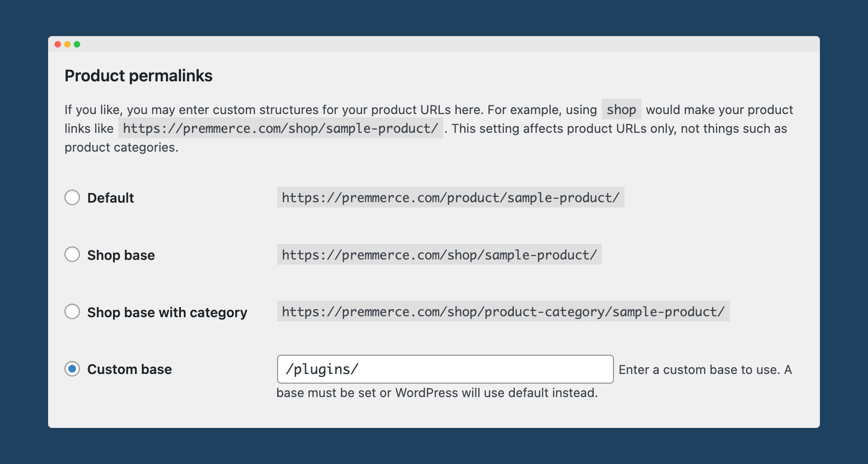Click the Custom base label text

(129, 369)
